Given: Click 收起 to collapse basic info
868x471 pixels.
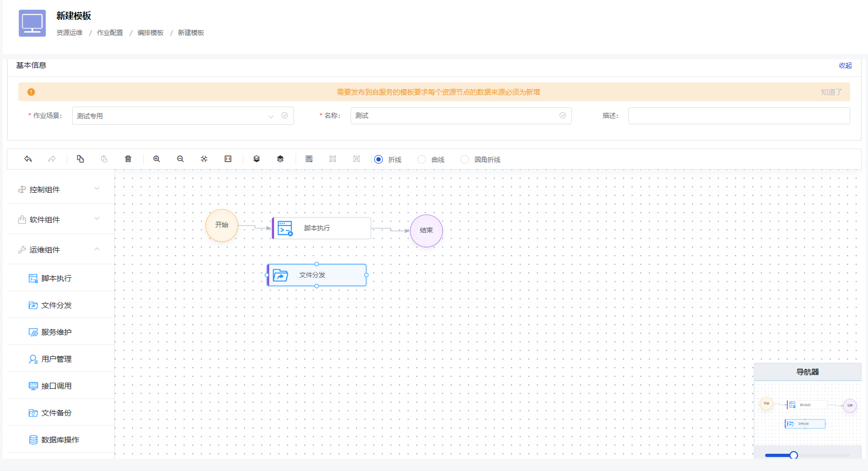Looking at the screenshot, I should [845, 66].
